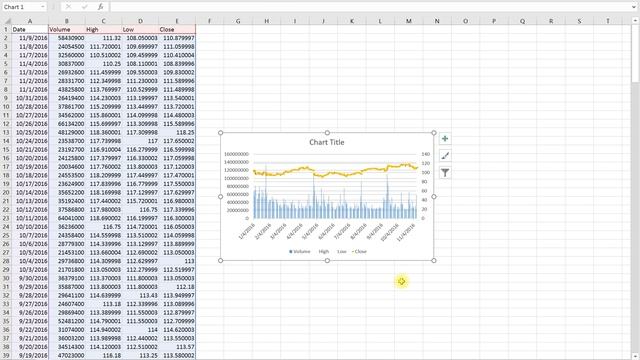640x360 pixels.
Task: Select column D header
Action: pos(140,21)
